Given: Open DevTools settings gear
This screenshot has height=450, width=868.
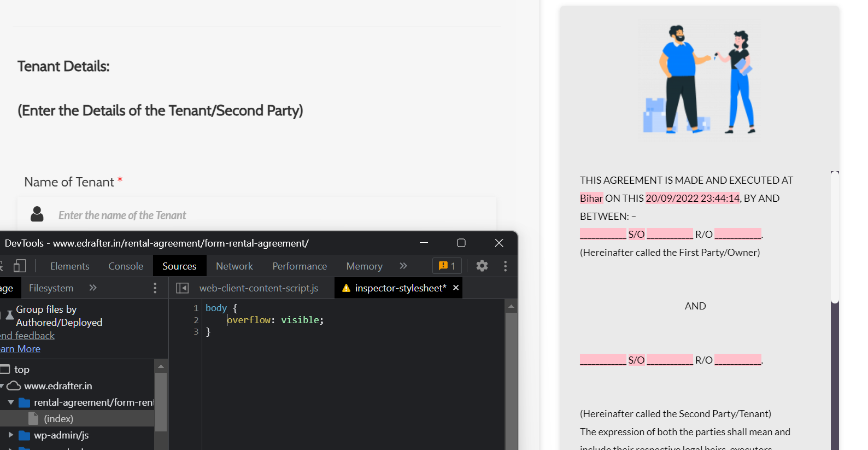Looking at the screenshot, I should [x=482, y=266].
